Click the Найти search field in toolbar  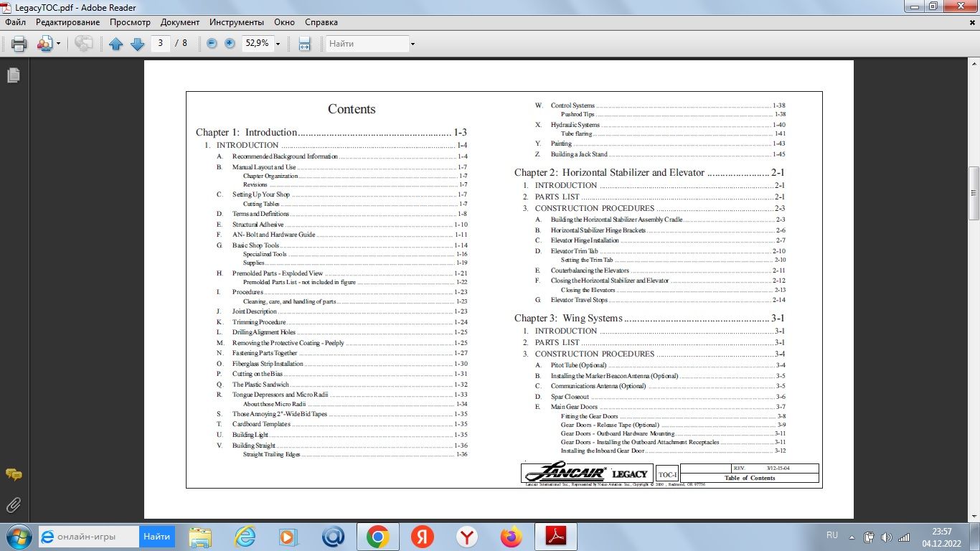pyautogui.click(x=367, y=44)
